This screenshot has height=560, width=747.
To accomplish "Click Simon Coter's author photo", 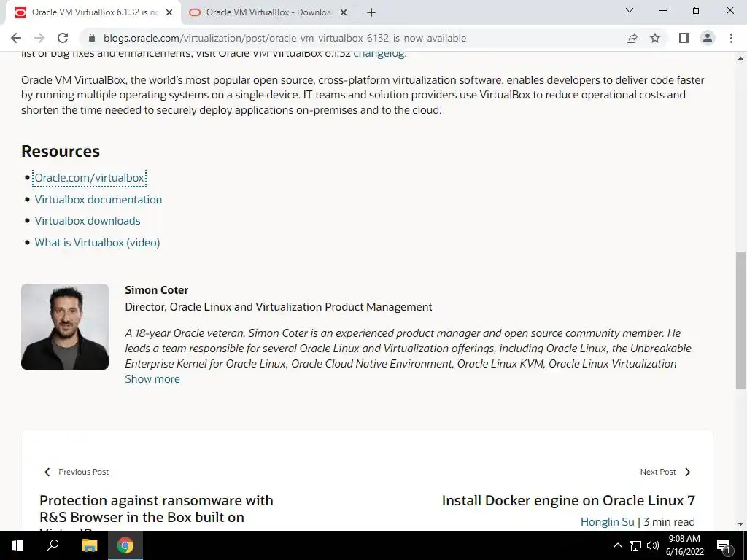I will coord(65,327).
